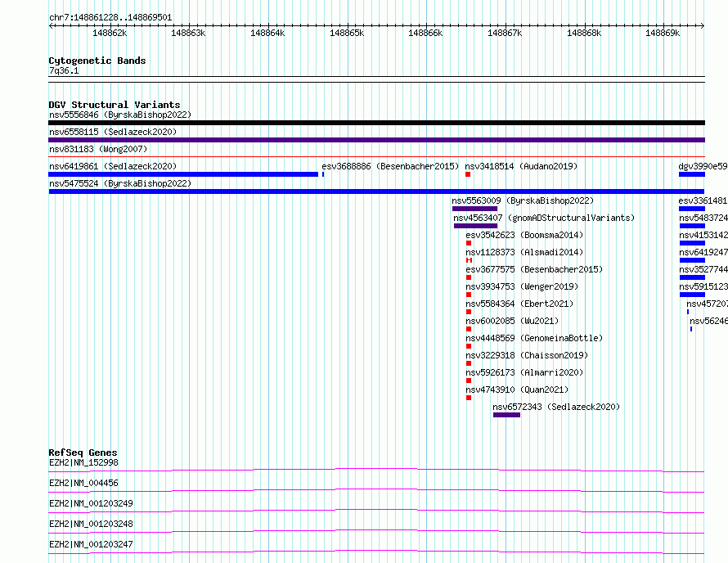Select the EZH2|NM_001203249 transcript label

(x=91, y=503)
